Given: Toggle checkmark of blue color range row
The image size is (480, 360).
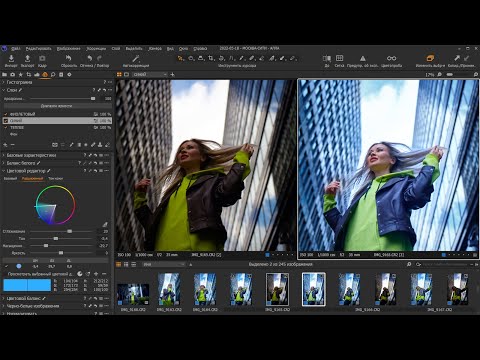Looking at the screenshot, I should [6, 266].
